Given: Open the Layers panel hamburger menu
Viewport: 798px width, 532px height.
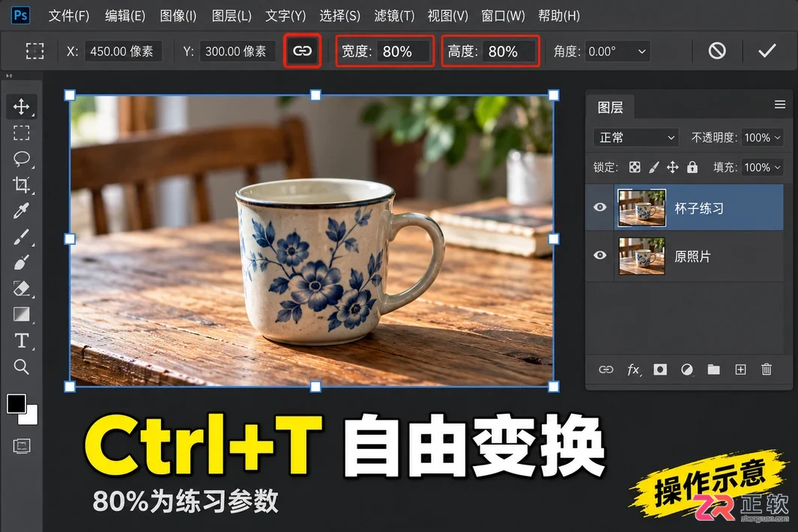Looking at the screenshot, I should point(780,104).
